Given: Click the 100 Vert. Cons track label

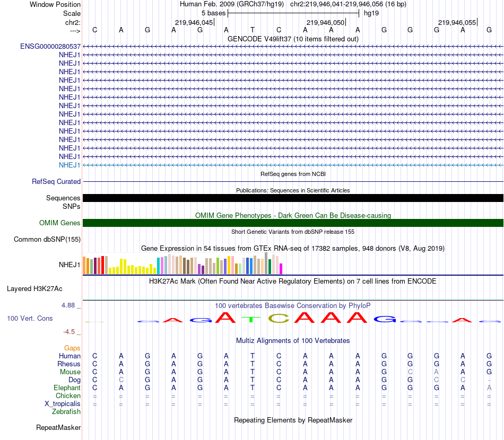Looking at the screenshot, I should (30, 318).
